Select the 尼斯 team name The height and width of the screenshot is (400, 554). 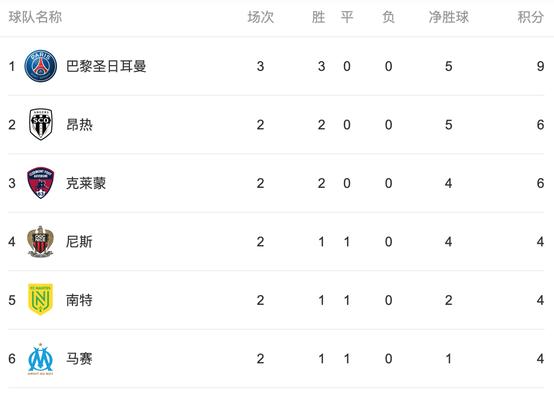pos(79,242)
